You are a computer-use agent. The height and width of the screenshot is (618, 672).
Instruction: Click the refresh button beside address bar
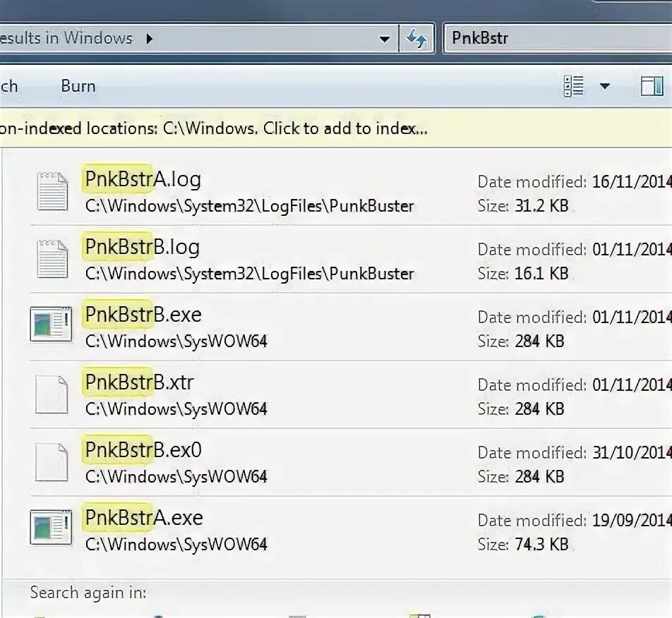[416, 39]
